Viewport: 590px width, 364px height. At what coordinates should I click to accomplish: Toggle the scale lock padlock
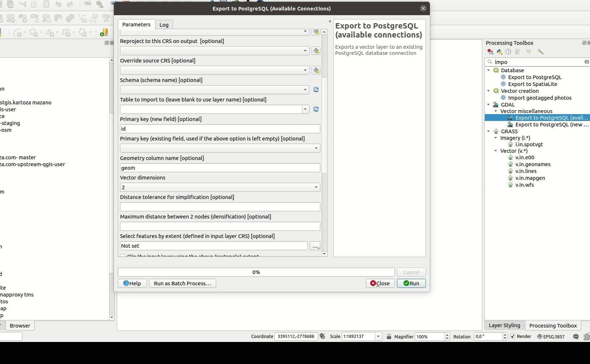pos(389,337)
